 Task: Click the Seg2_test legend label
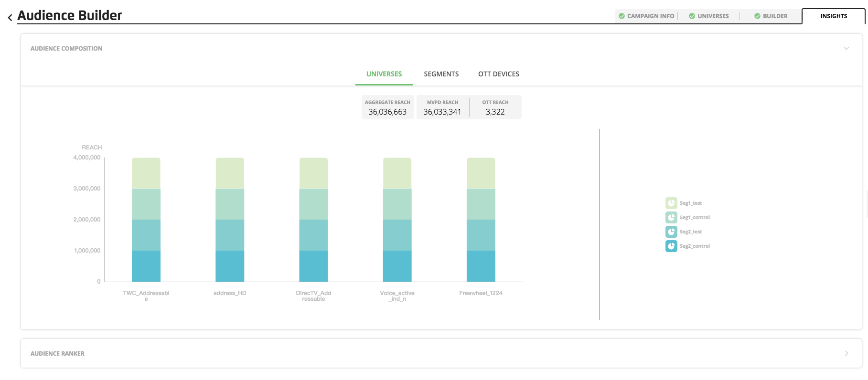click(x=691, y=232)
